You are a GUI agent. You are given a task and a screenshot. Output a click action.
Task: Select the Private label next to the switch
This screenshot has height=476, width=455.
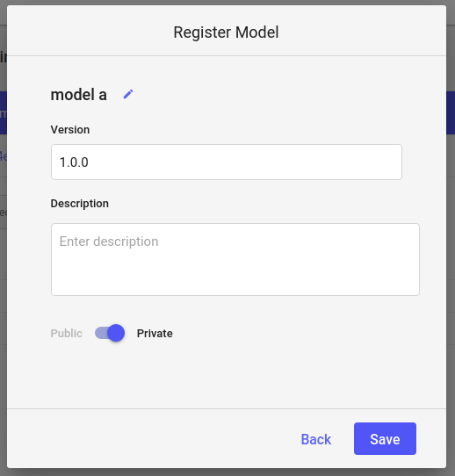[x=155, y=334]
